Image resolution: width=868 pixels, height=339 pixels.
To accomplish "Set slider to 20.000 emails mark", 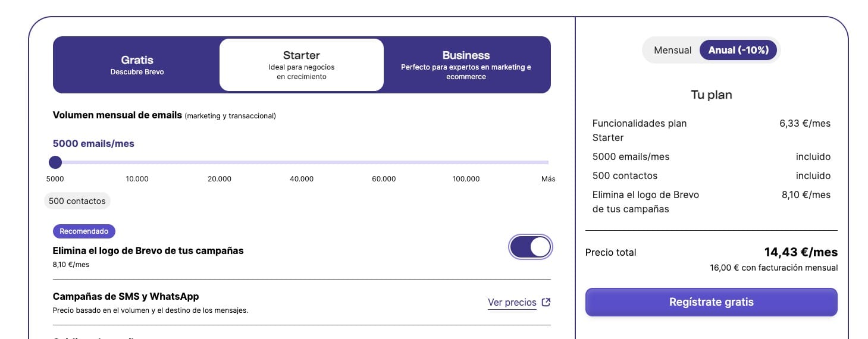I will pos(220,162).
